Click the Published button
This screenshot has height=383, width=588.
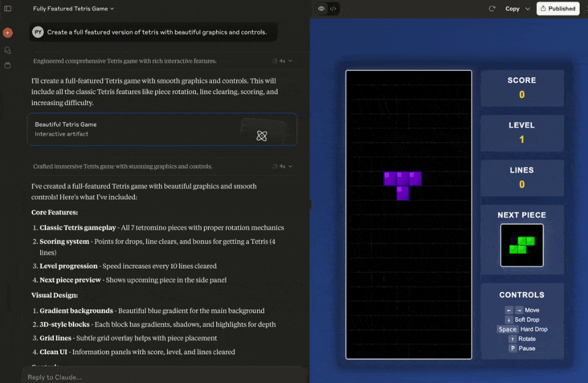tap(557, 9)
